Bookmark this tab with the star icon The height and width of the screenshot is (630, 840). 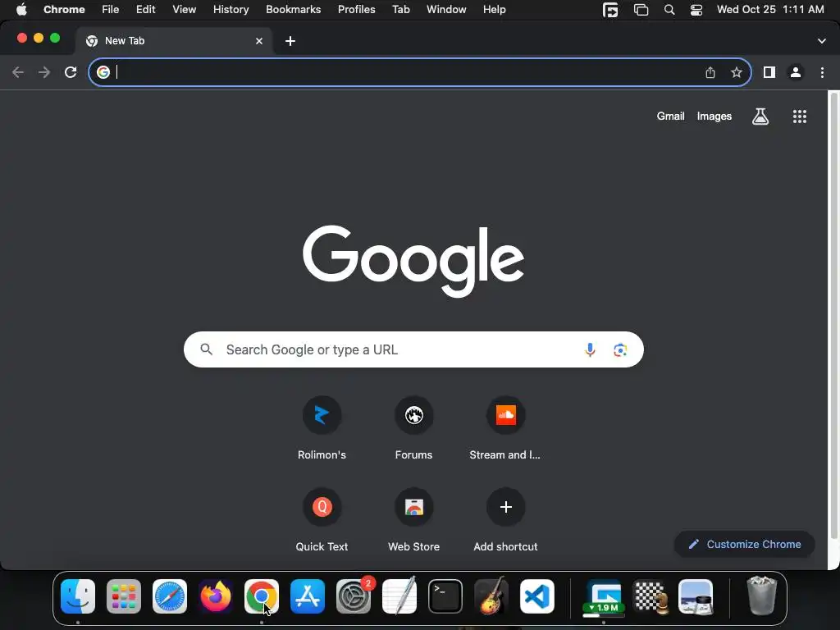(737, 72)
